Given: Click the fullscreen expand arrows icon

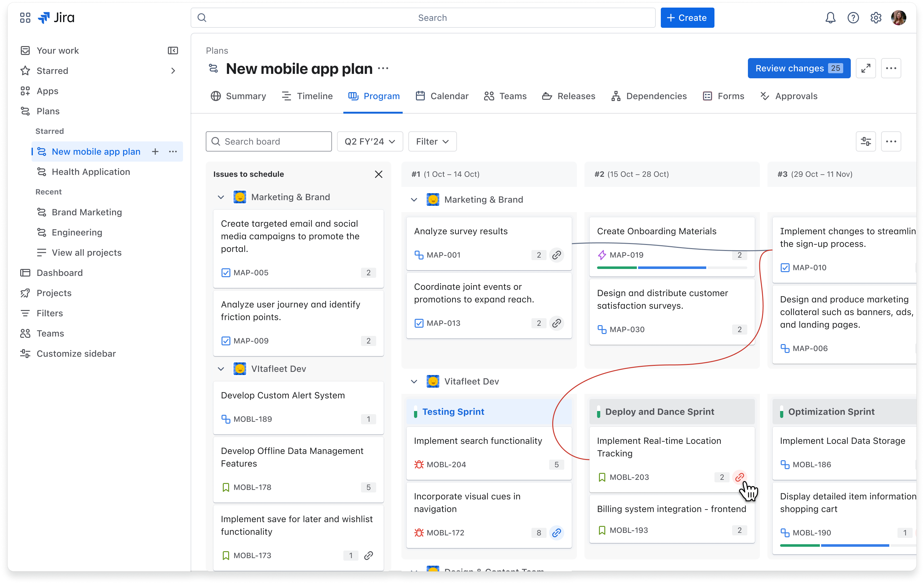Looking at the screenshot, I should (x=865, y=69).
